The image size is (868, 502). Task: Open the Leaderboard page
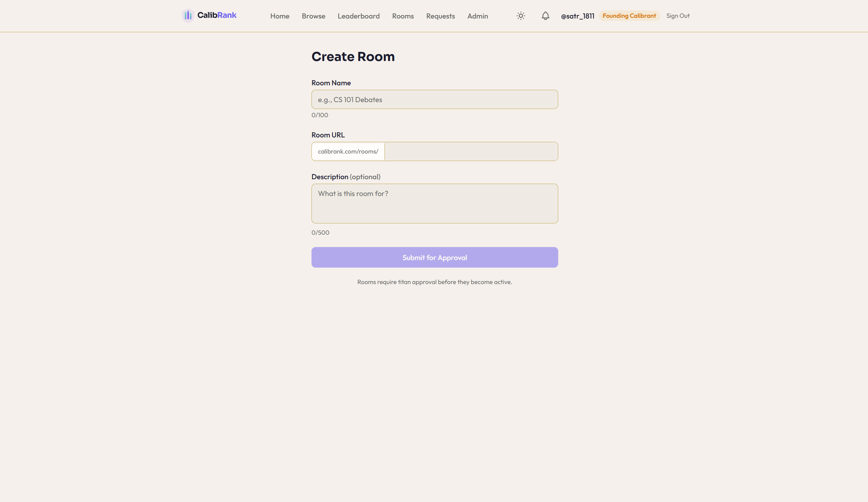pyautogui.click(x=358, y=16)
